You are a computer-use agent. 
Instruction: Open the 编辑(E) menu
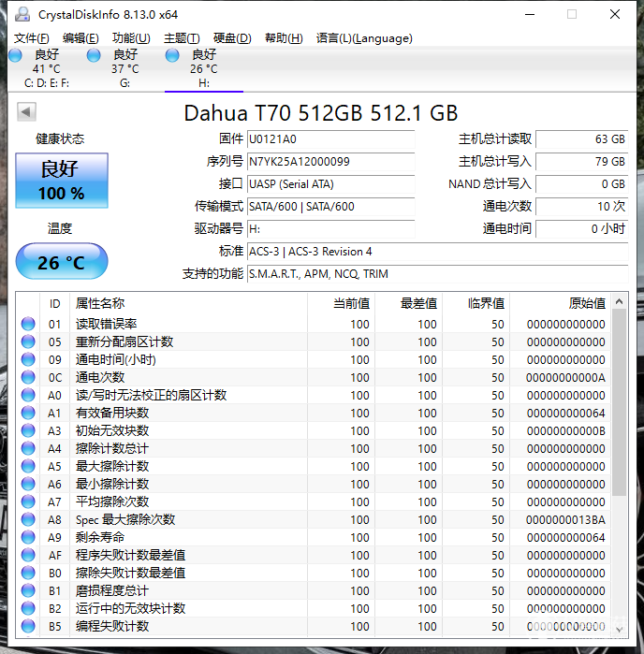click(80, 38)
